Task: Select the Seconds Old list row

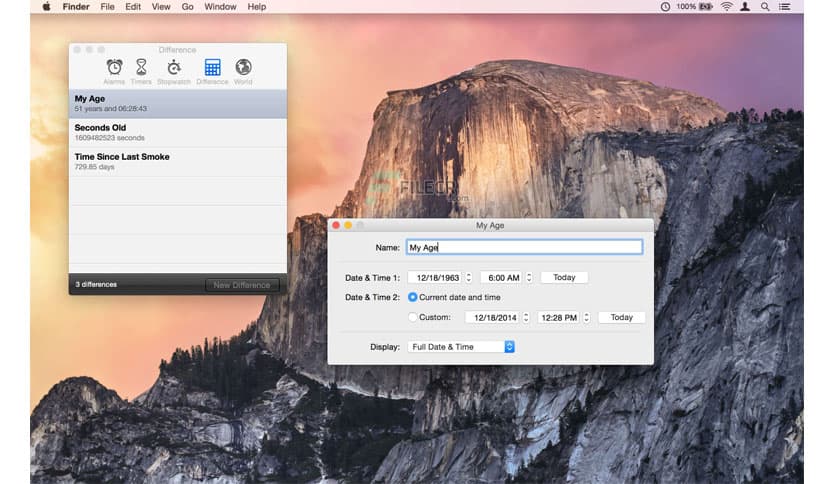Action: pyautogui.click(x=178, y=133)
